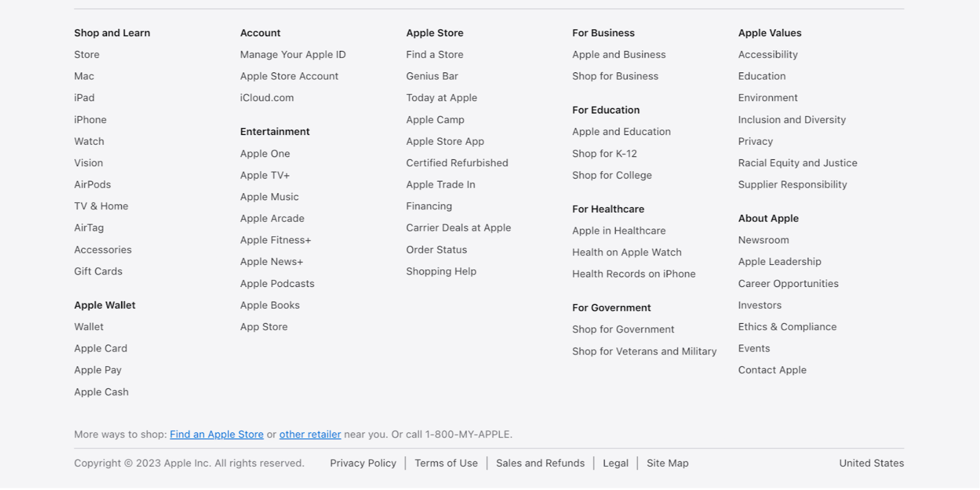
Task: Open Genius Bar link
Action: point(432,76)
